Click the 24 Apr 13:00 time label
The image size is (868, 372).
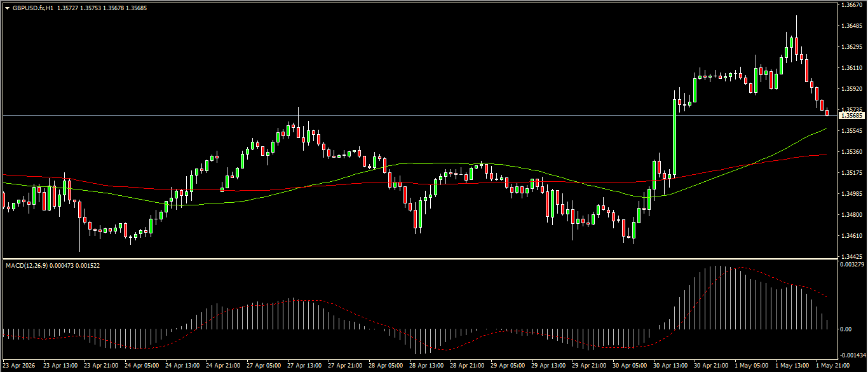(x=182, y=366)
